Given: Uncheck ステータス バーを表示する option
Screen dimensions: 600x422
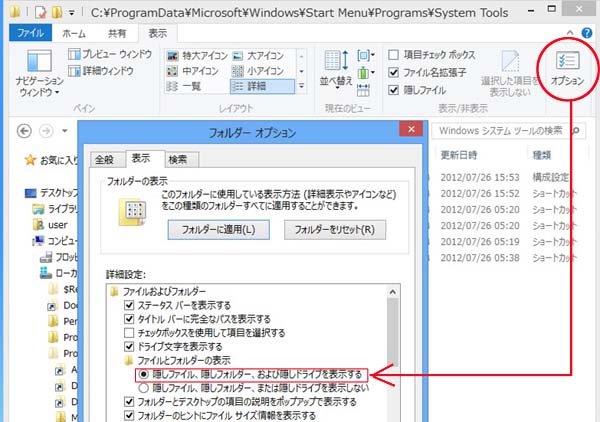Looking at the screenshot, I should tap(128, 304).
